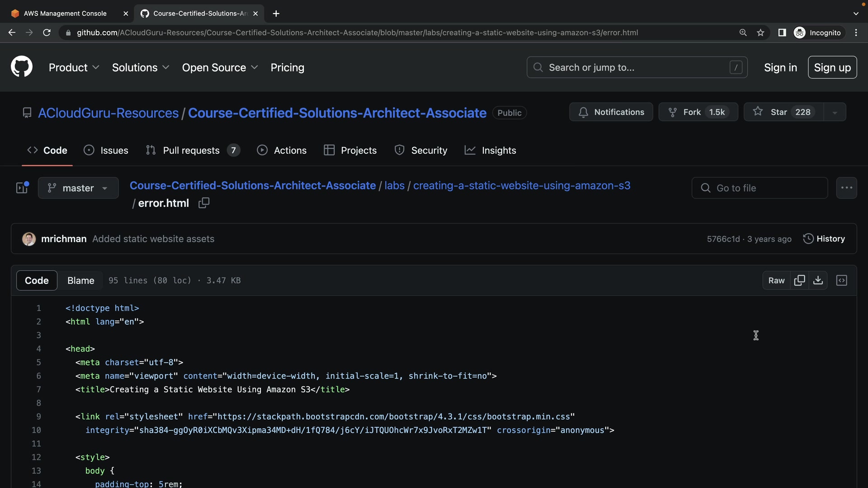Select the Code view toggle

click(37, 281)
